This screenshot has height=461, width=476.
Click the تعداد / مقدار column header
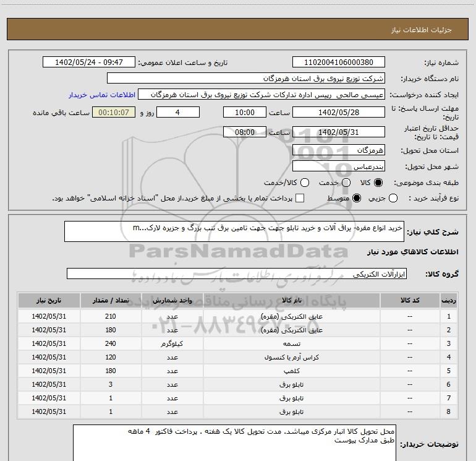click(x=111, y=300)
